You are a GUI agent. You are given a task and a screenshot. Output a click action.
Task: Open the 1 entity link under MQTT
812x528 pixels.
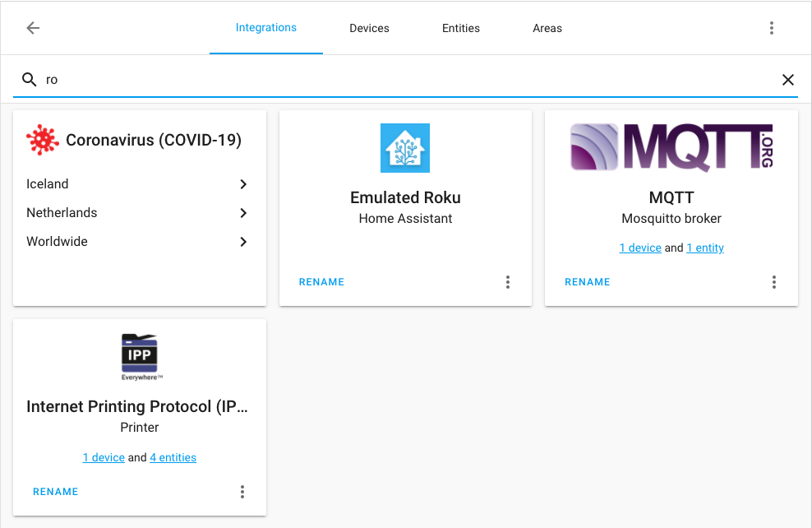coord(705,248)
